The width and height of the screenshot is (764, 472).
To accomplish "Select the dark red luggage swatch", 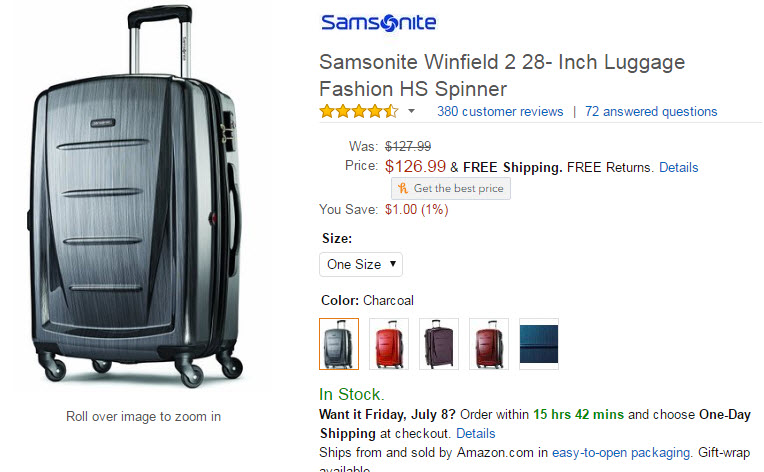I will (x=489, y=344).
